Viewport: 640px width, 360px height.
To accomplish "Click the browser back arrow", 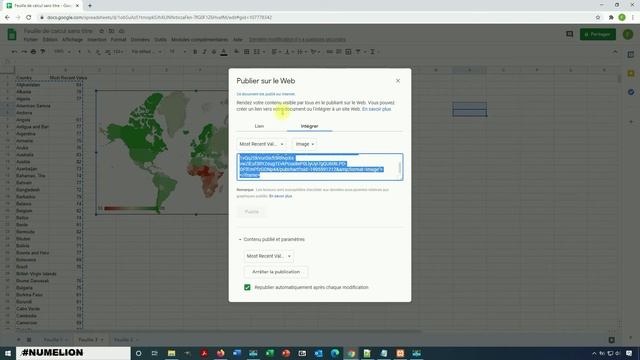I will click(7, 18).
